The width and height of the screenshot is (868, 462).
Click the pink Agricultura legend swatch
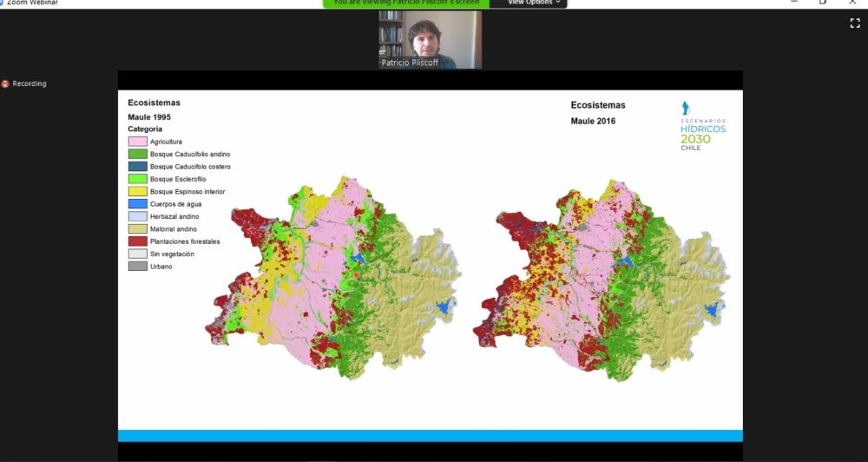[x=137, y=142]
